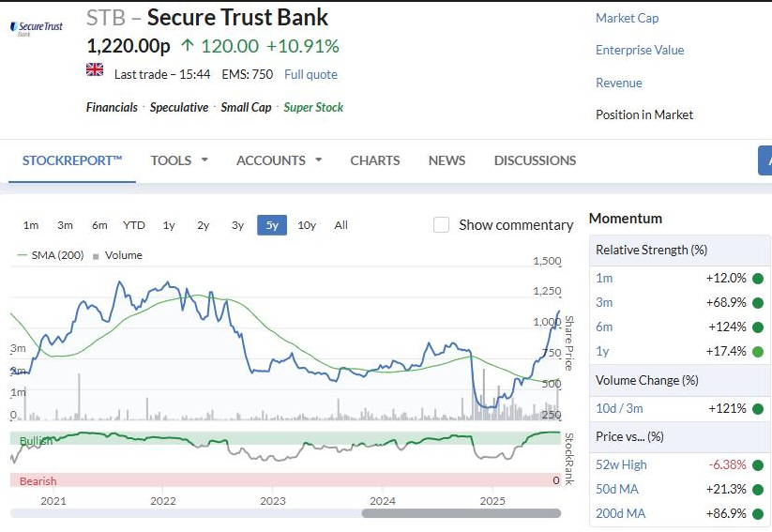Click the 50d MA green dot
The width and height of the screenshot is (772, 532).
(x=758, y=489)
